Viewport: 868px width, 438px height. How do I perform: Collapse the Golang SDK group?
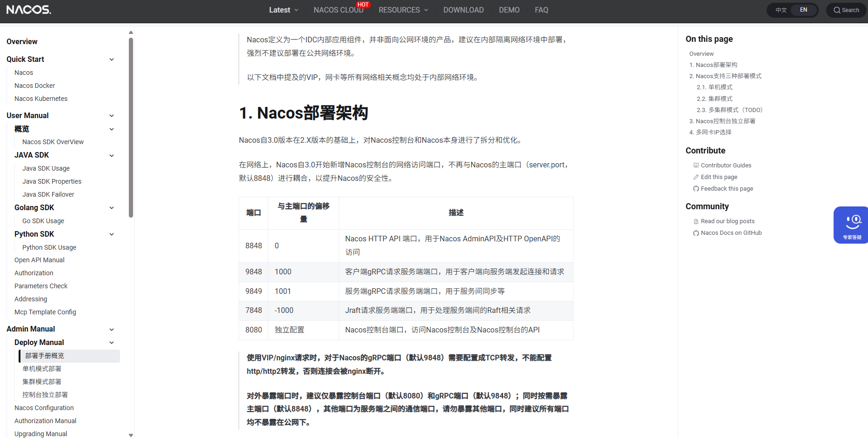(x=112, y=208)
